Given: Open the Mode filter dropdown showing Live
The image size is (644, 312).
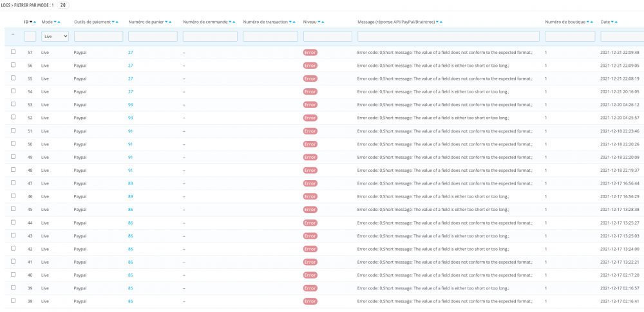Looking at the screenshot, I should point(55,36).
